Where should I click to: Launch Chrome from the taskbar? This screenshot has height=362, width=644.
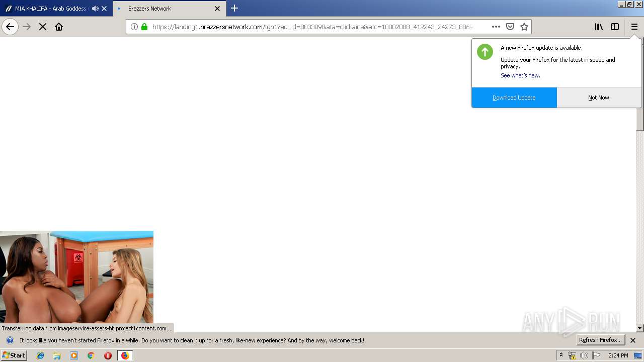[x=91, y=355]
